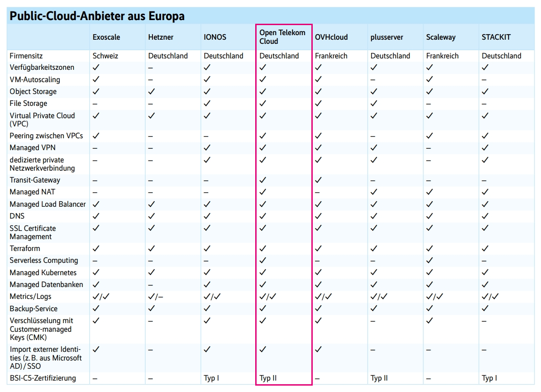Select the Scaleway column header
The height and width of the screenshot is (392, 541).
[441, 37]
